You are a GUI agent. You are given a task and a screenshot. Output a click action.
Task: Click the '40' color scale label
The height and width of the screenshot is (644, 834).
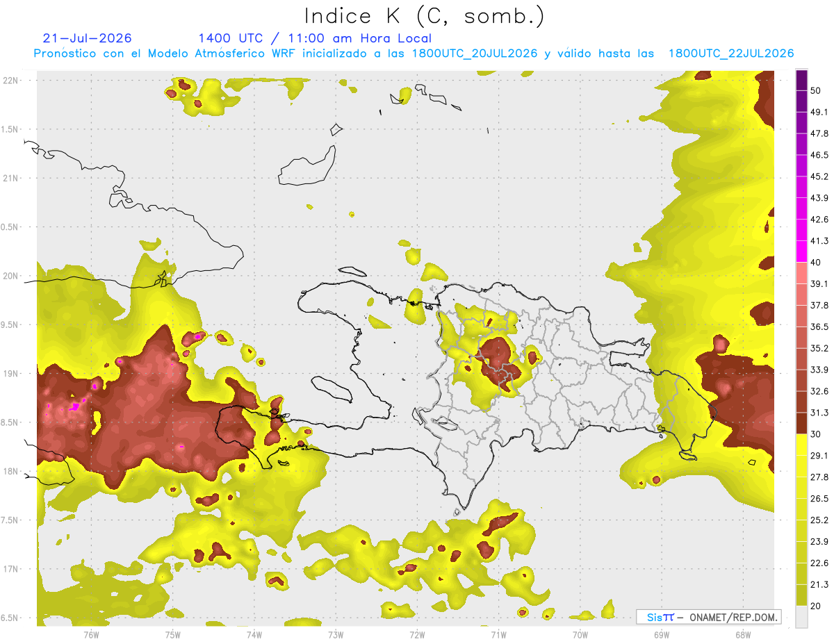(817, 263)
